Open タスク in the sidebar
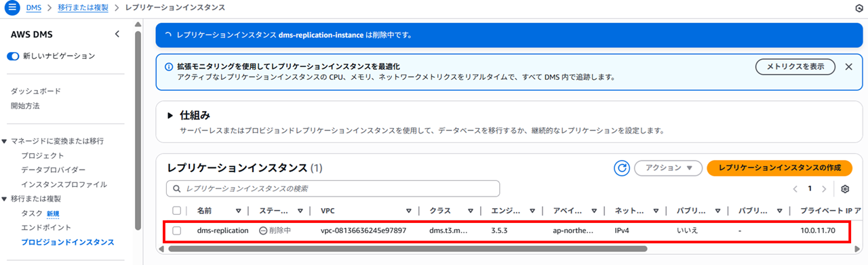Viewport: 868px width, 265px height. point(32,213)
